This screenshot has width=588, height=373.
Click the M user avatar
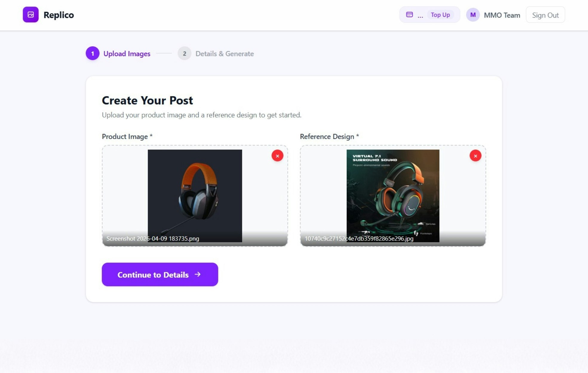[x=473, y=15]
